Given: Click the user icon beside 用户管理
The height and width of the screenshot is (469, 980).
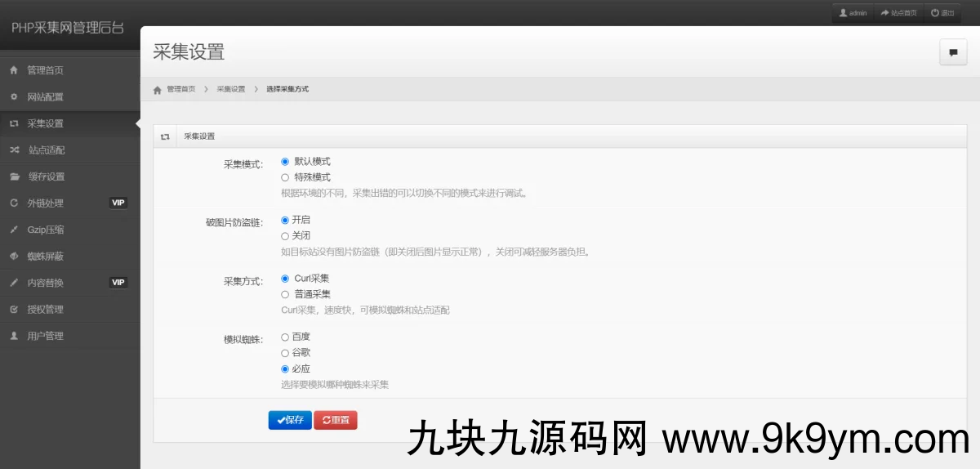Looking at the screenshot, I should (x=14, y=336).
